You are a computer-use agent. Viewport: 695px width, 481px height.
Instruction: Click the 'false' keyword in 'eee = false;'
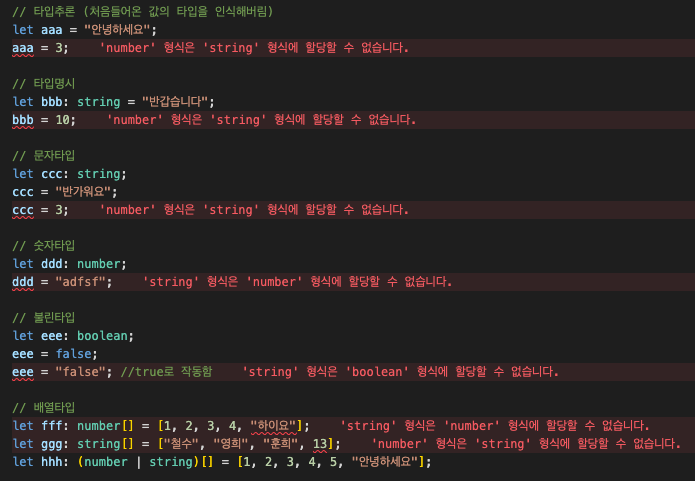[73, 354]
